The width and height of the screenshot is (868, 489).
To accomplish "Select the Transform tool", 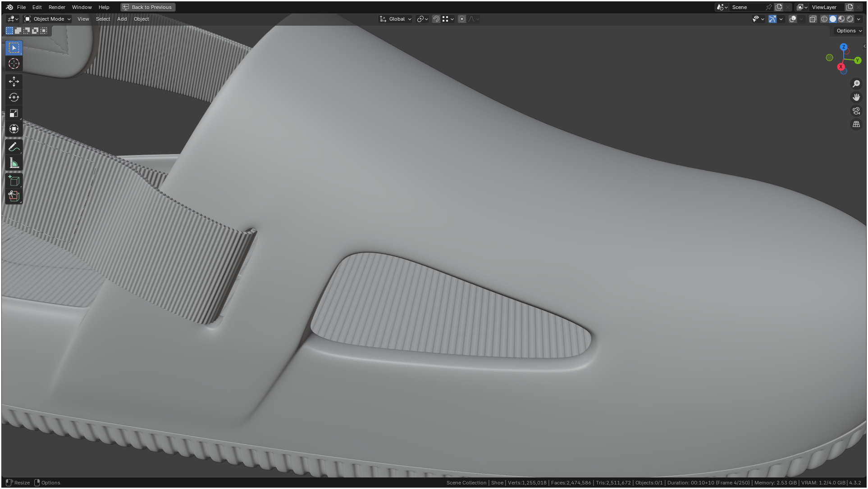I will 14,129.
